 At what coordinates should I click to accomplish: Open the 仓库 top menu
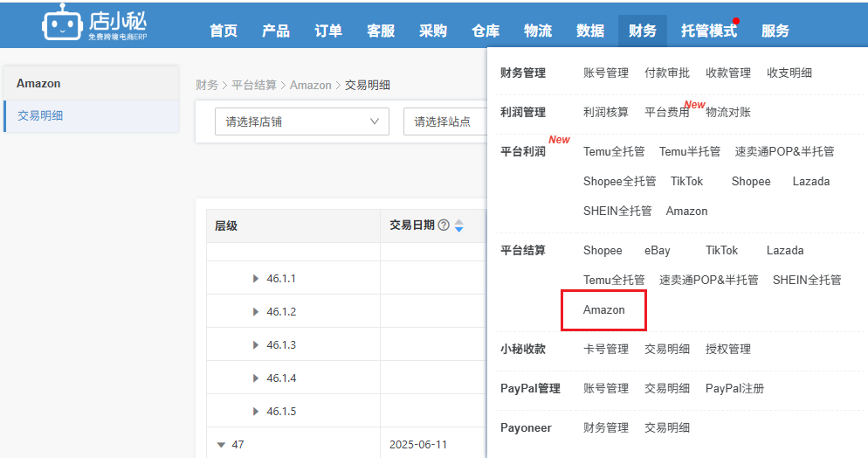pos(486,31)
